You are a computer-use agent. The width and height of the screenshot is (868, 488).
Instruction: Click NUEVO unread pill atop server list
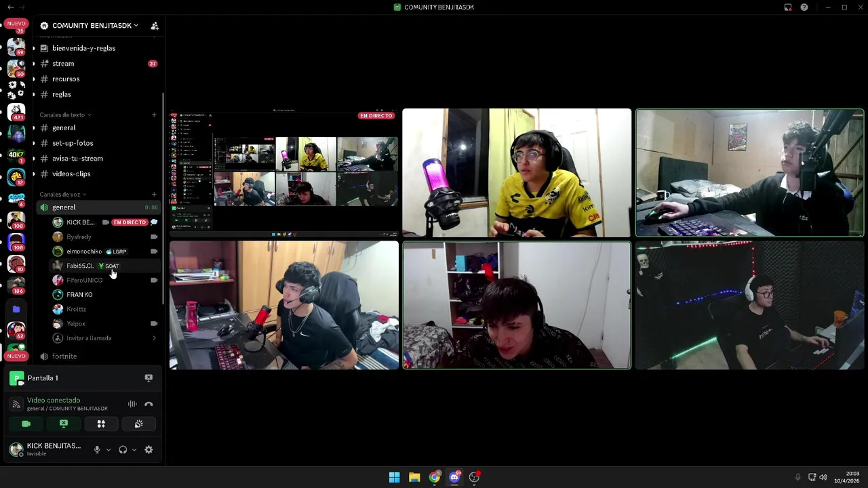point(16,23)
